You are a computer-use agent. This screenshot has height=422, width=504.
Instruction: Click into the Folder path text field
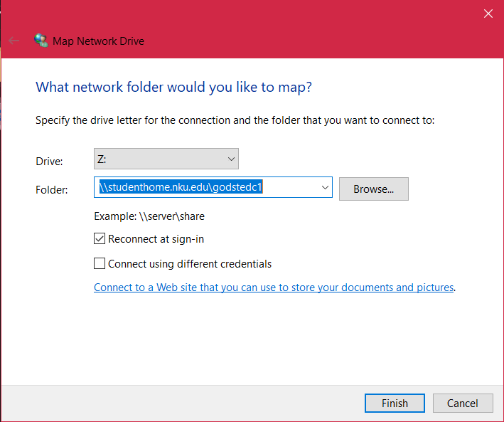tap(206, 188)
